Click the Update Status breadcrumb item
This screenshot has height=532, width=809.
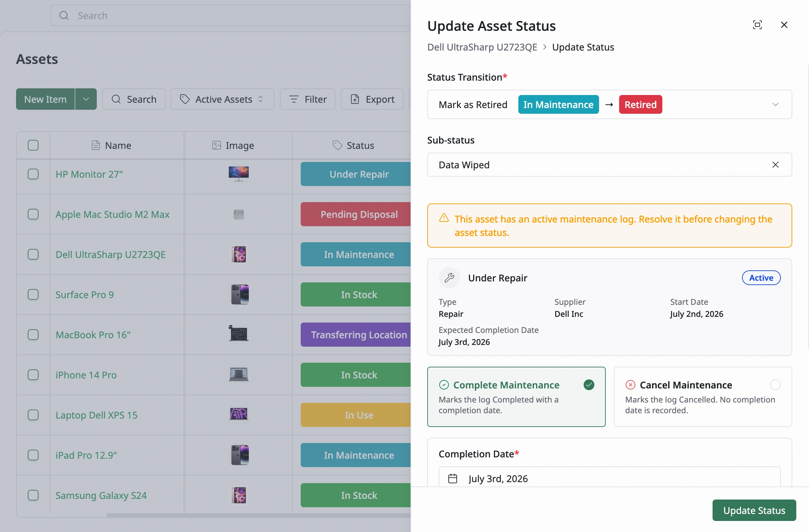(x=583, y=47)
